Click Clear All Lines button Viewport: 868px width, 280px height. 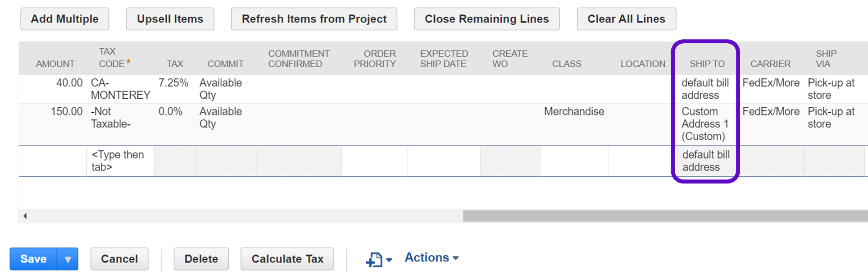[x=626, y=19]
